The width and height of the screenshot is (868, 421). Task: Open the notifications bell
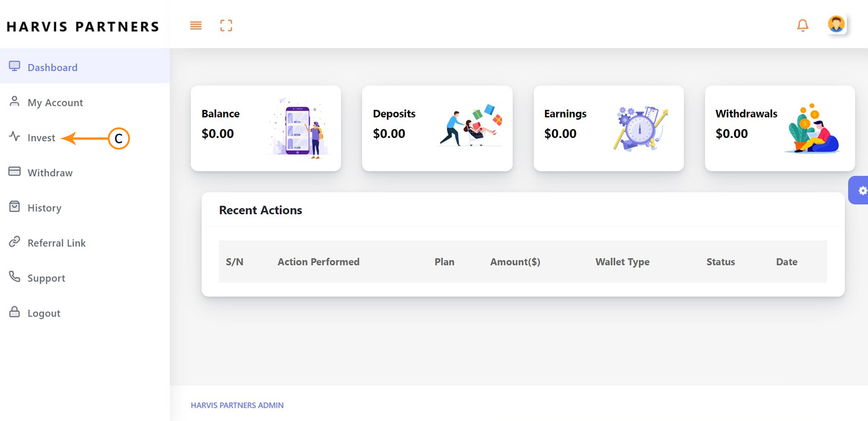(803, 25)
